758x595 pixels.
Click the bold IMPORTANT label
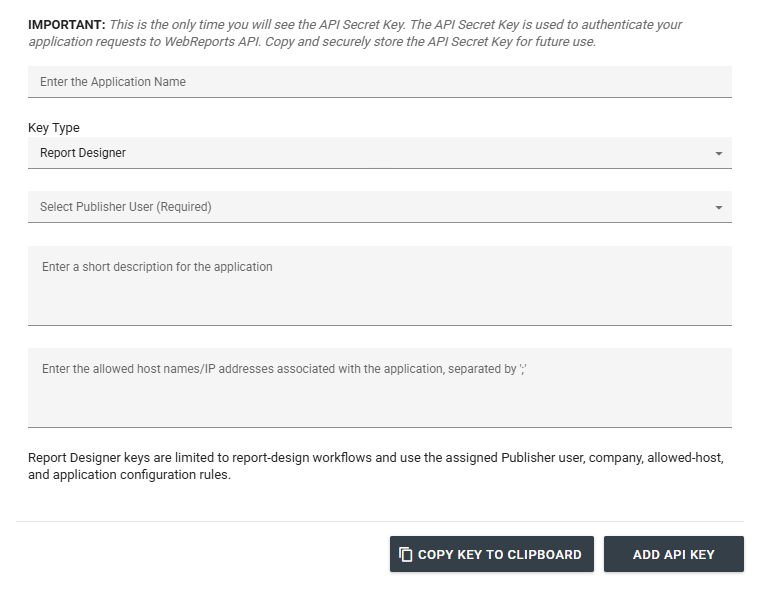pos(67,25)
